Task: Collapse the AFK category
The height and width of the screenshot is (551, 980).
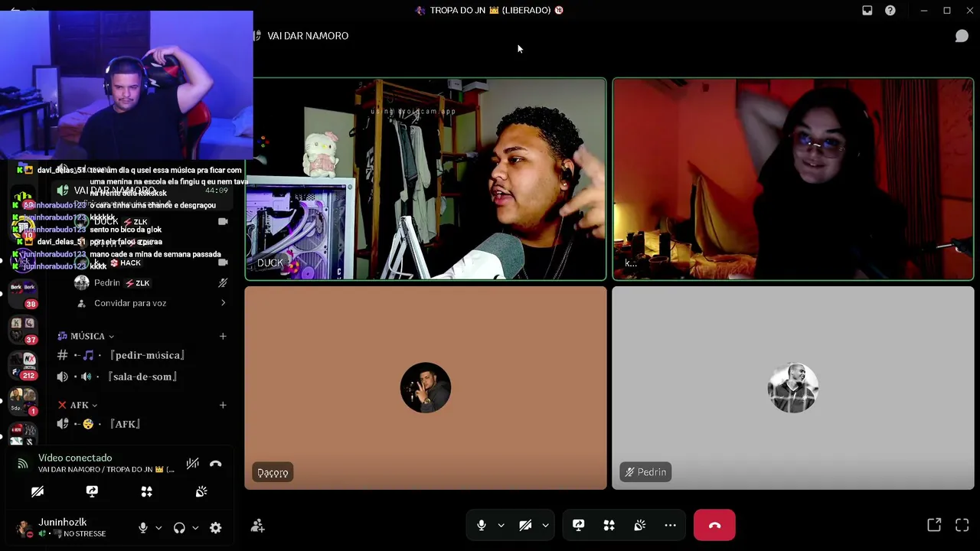Action: click(78, 405)
